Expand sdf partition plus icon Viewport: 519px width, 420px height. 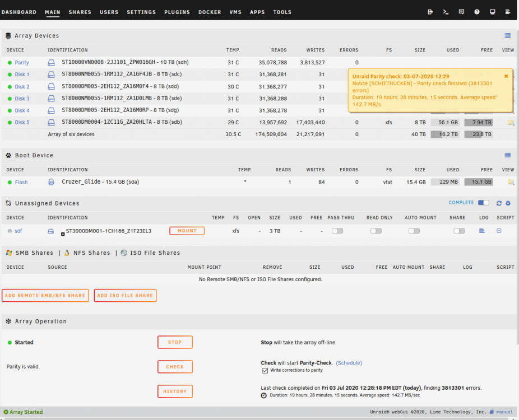[x=63, y=234]
